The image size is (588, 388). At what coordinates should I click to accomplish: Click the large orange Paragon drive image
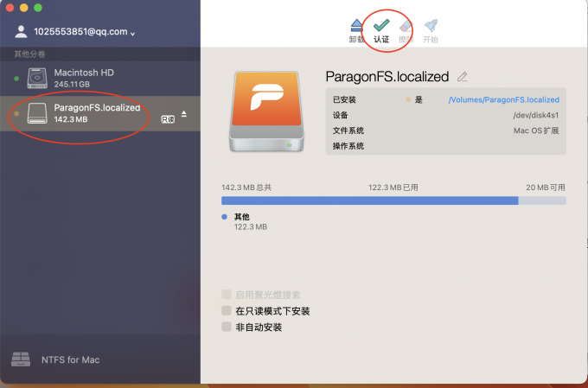point(266,111)
